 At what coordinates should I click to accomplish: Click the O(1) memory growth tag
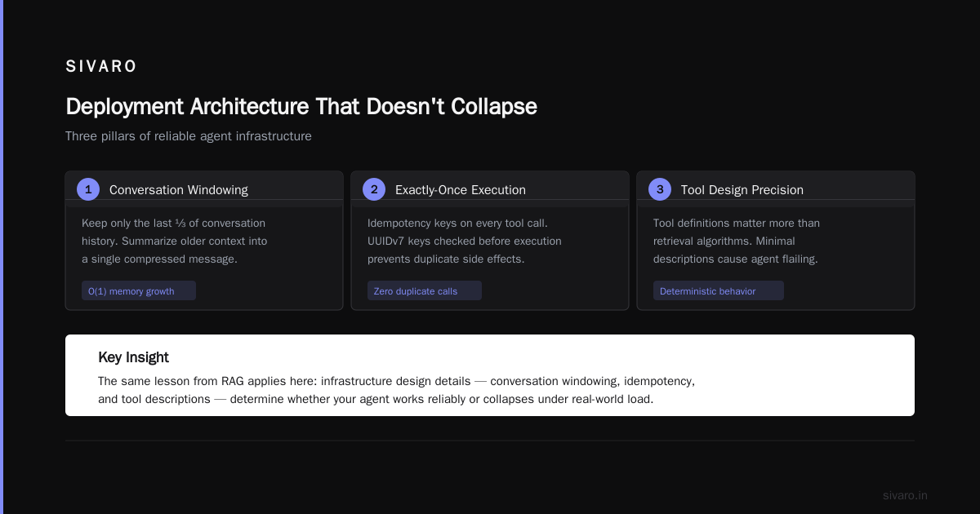[139, 290]
